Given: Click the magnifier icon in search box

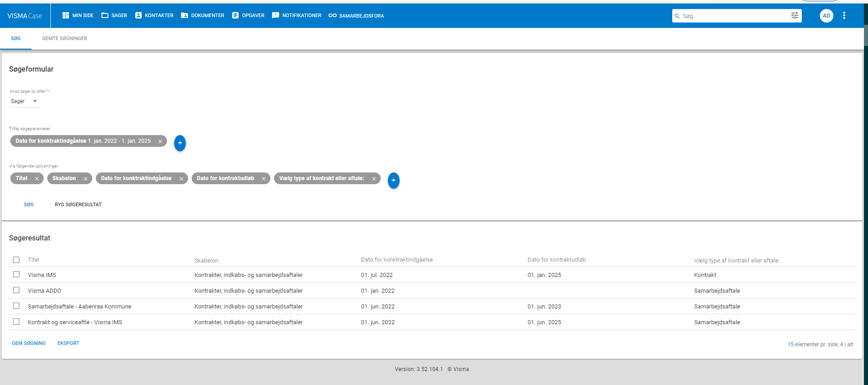Looking at the screenshot, I should (x=677, y=16).
